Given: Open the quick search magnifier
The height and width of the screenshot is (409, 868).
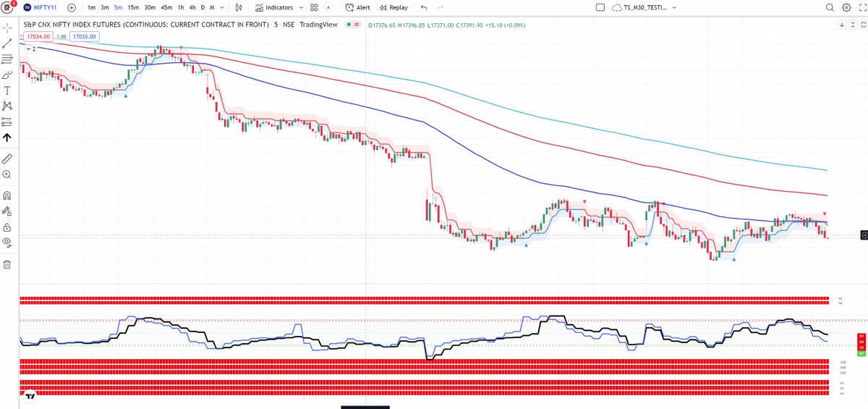Looking at the screenshot, I should pos(830,7).
